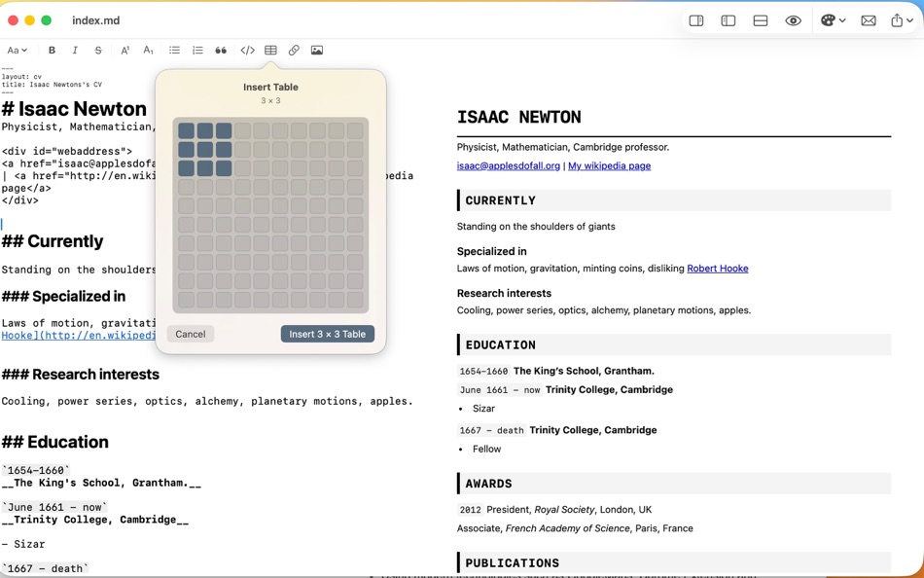Click the insert table toolbar icon

[x=270, y=51]
